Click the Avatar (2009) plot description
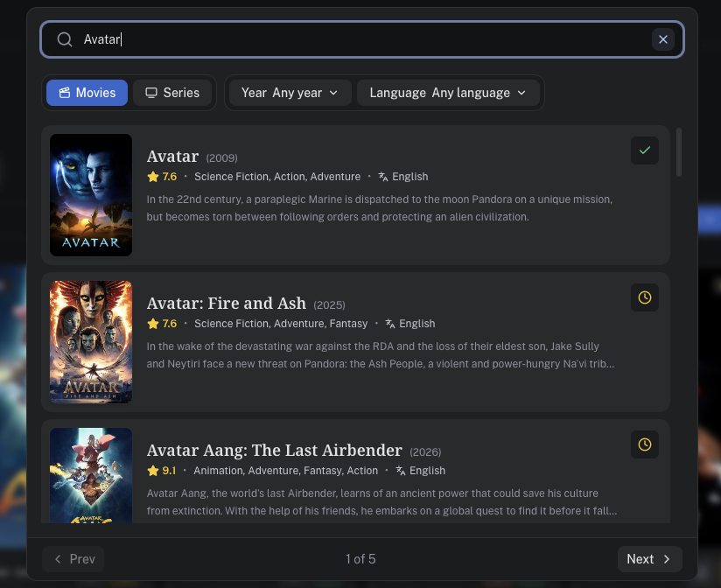The image size is (721, 588). coord(380,208)
